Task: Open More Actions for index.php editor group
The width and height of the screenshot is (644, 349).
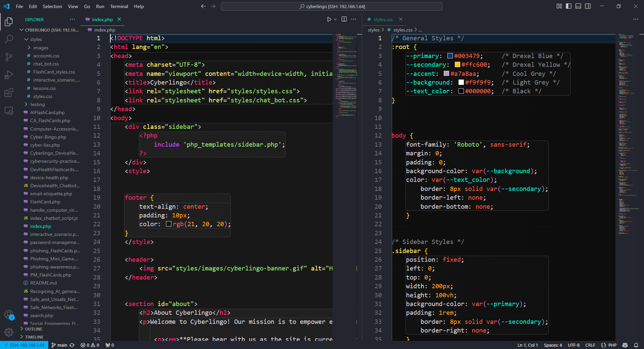Action: [354, 19]
